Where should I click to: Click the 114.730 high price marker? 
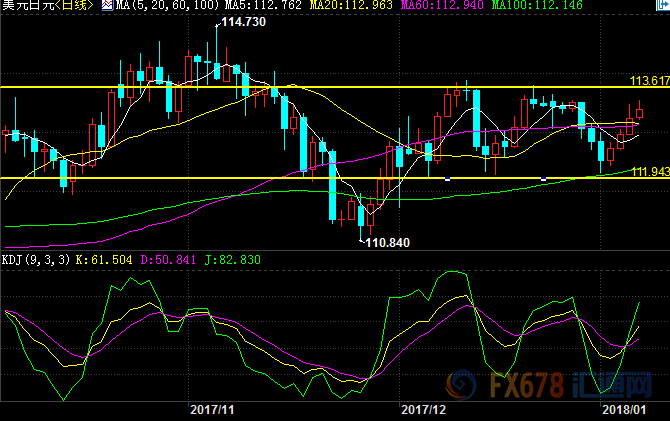tap(243, 22)
